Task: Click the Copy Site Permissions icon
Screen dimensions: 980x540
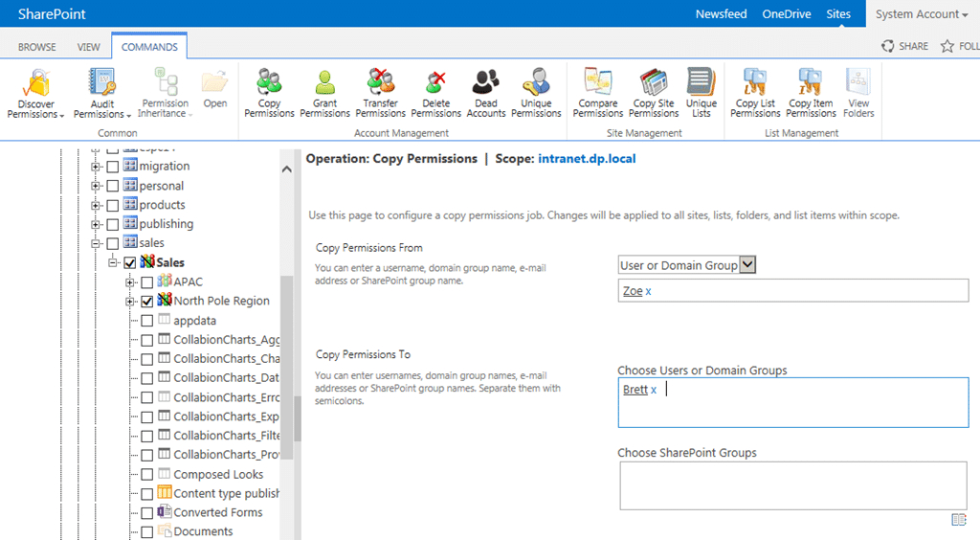Action: point(654,82)
